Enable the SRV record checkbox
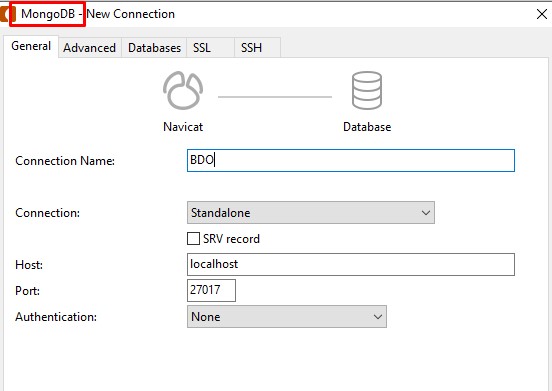Screen dimensions: 552x391 click(193, 239)
